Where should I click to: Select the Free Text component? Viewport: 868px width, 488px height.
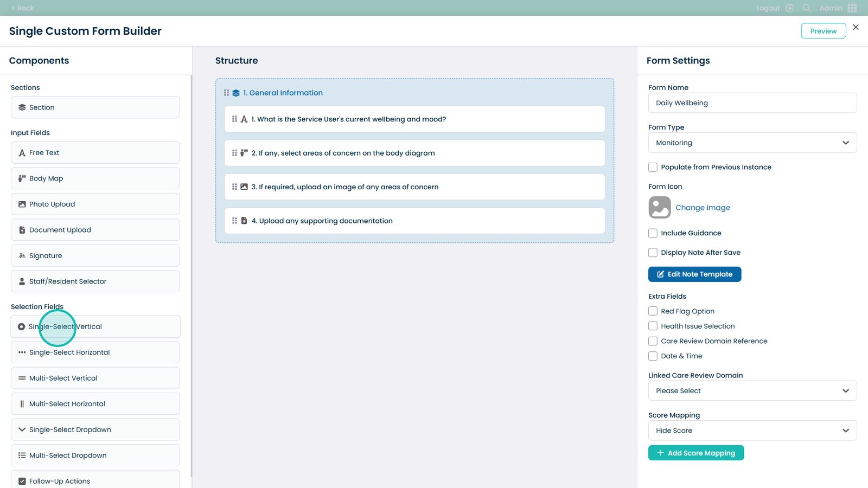point(95,153)
